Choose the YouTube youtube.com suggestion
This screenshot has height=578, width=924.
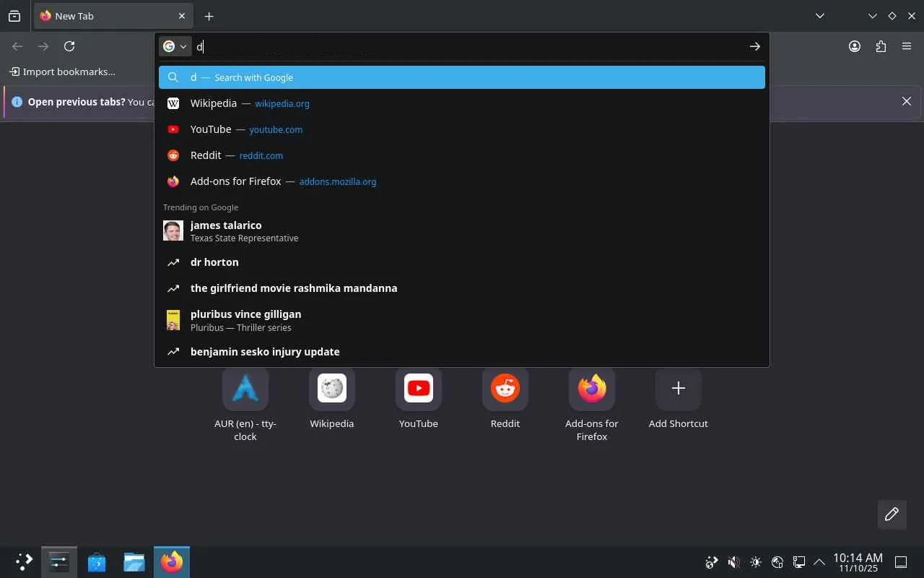click(462, 129)
